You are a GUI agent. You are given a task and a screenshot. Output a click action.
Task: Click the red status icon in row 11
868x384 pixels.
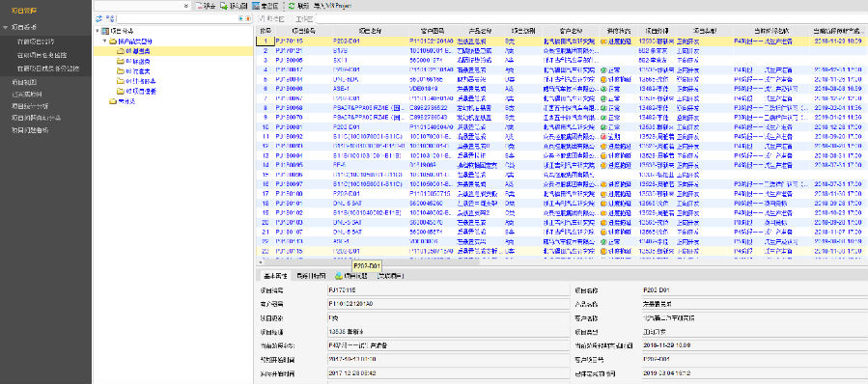(x=603, y=136)
